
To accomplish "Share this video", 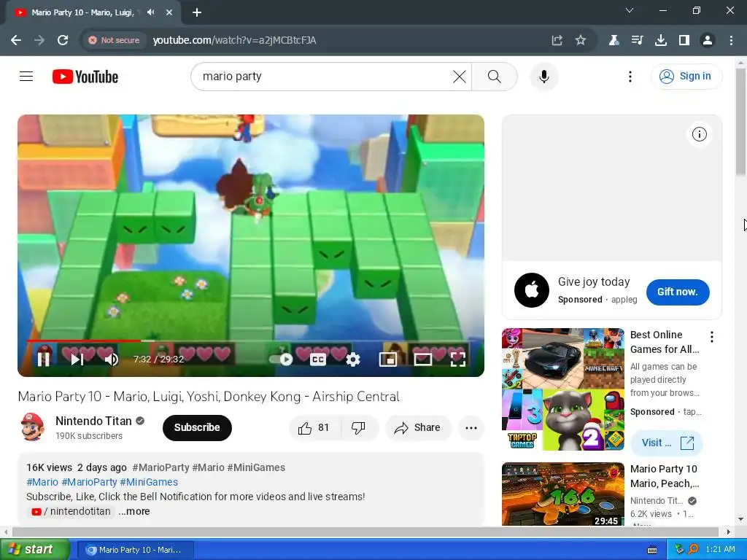I will [x=418, y=427].
